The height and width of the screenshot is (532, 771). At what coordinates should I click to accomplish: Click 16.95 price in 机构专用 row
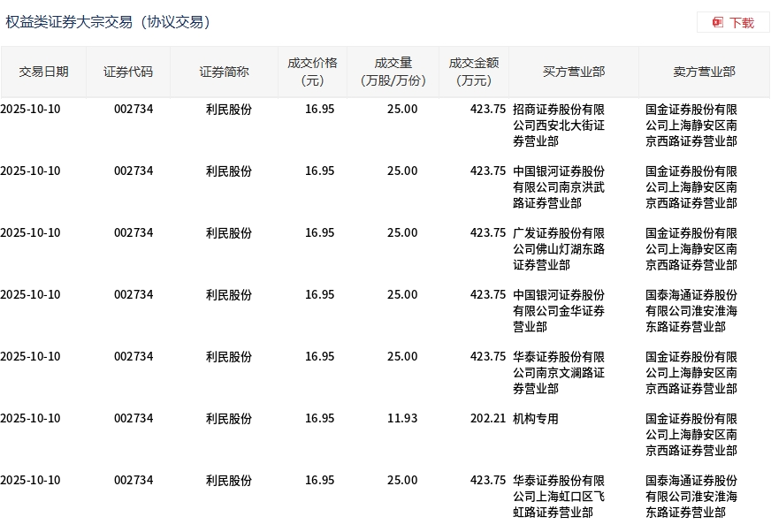(319, 418)
